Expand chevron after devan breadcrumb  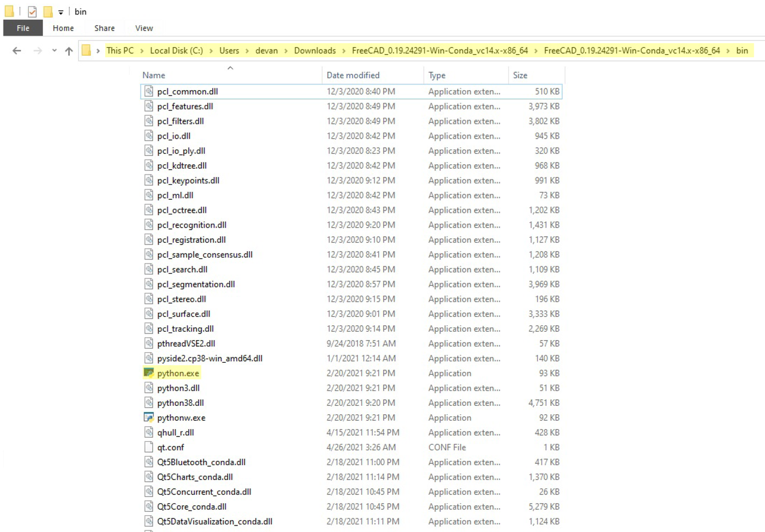coord(286,51)
